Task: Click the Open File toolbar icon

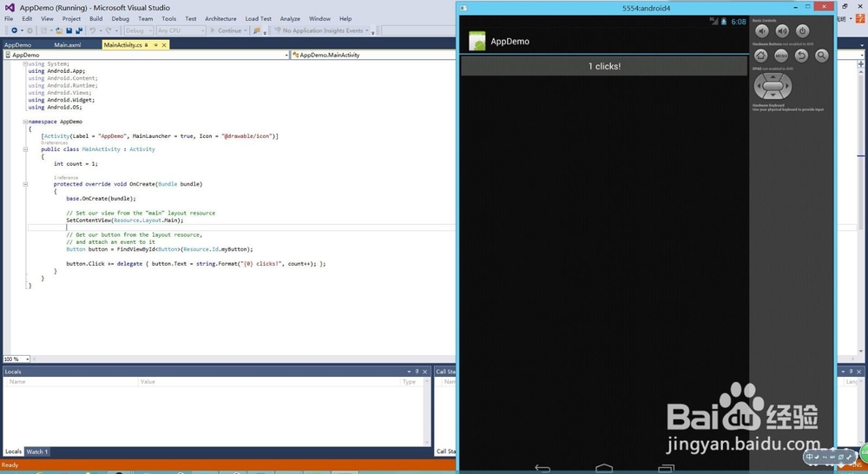Action: [x=59, y=30]
